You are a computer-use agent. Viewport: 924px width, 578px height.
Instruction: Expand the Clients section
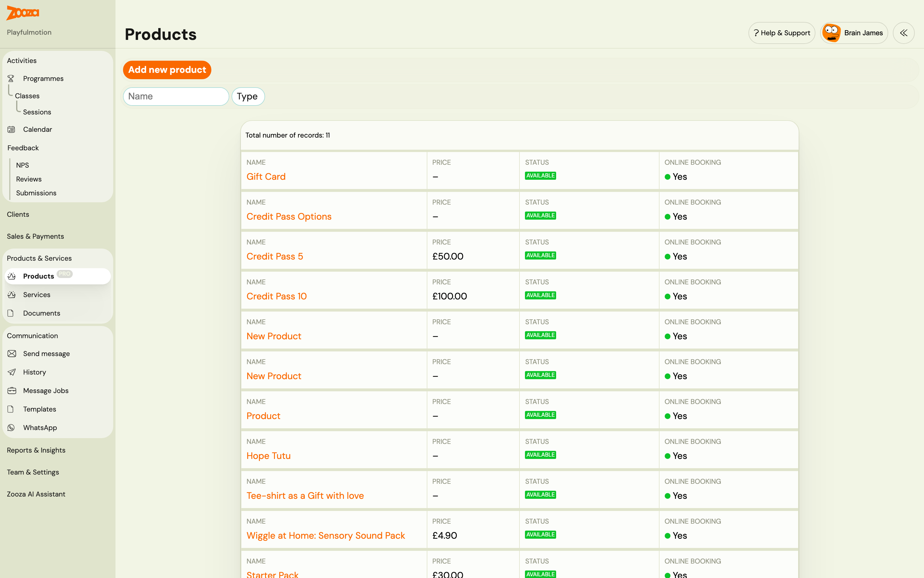[x=18, y=214]
